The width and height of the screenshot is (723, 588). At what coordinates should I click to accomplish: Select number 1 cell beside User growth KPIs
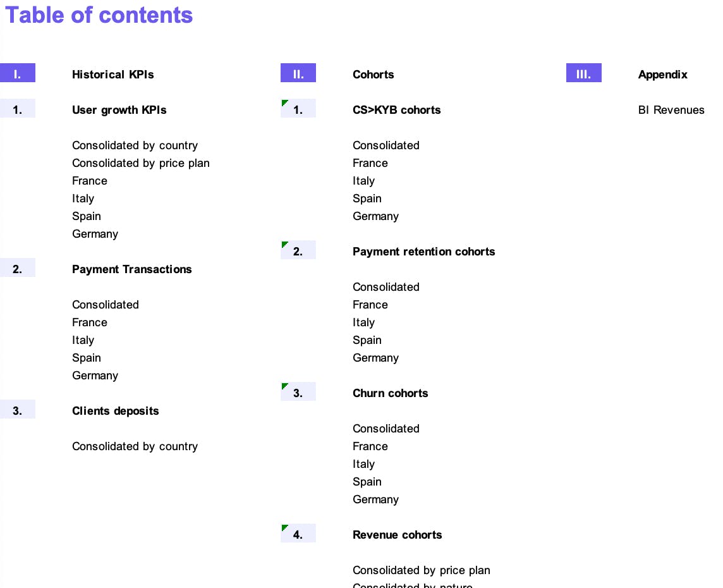coord(18,108)
